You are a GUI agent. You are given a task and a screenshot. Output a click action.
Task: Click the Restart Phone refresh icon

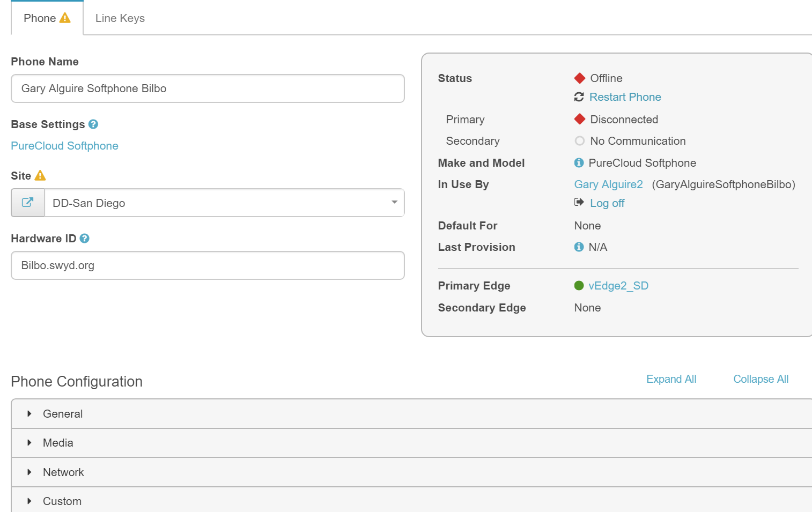(x=579, y=97)
